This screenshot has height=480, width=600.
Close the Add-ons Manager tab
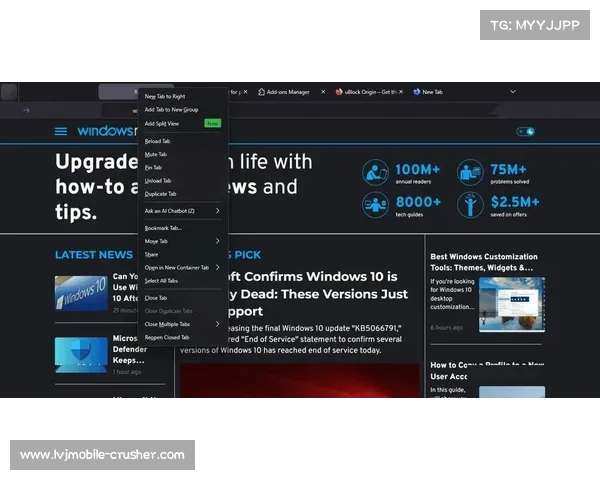point(322,92)
